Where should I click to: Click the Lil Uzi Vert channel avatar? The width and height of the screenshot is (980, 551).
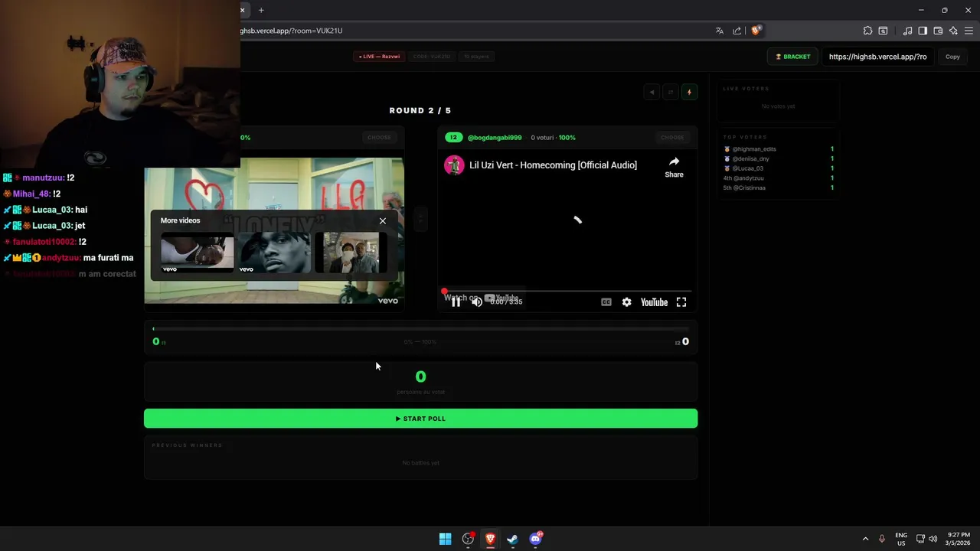pos(455,165)
